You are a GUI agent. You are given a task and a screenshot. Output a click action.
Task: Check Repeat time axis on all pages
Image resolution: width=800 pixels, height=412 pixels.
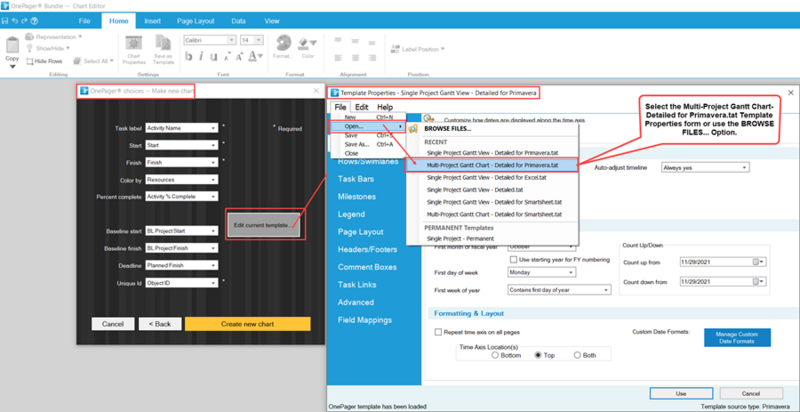click(438, 332)
